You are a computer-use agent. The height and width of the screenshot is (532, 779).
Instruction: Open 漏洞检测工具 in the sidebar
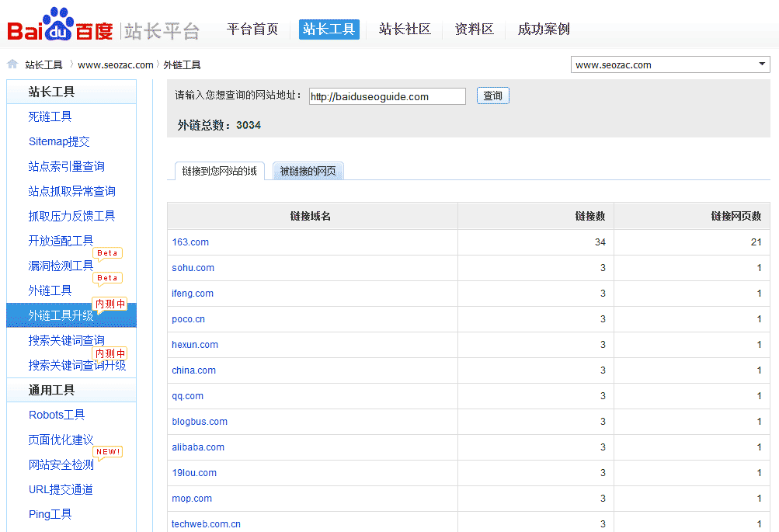coord(61,266)
